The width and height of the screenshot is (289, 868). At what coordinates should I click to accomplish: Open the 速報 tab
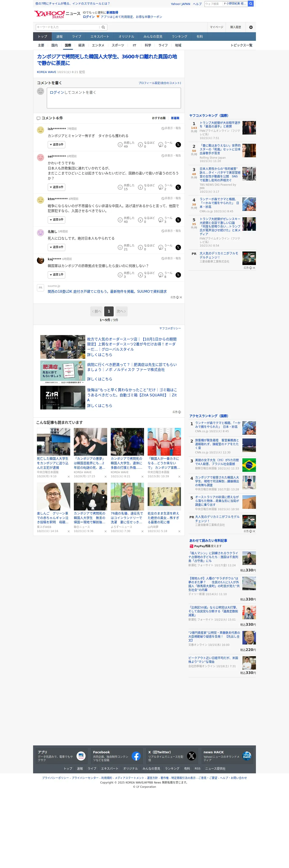click(x=60, y=37)
